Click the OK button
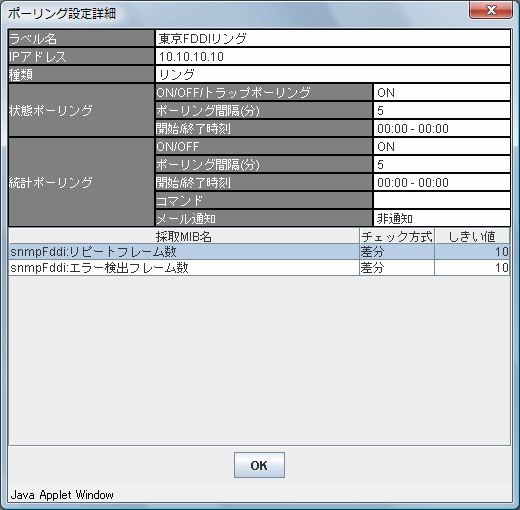520x510 pixels. coord(259,465)
